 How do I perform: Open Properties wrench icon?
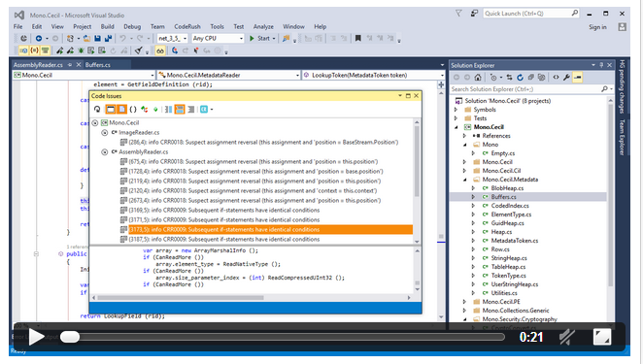click(x=566, y=77)
